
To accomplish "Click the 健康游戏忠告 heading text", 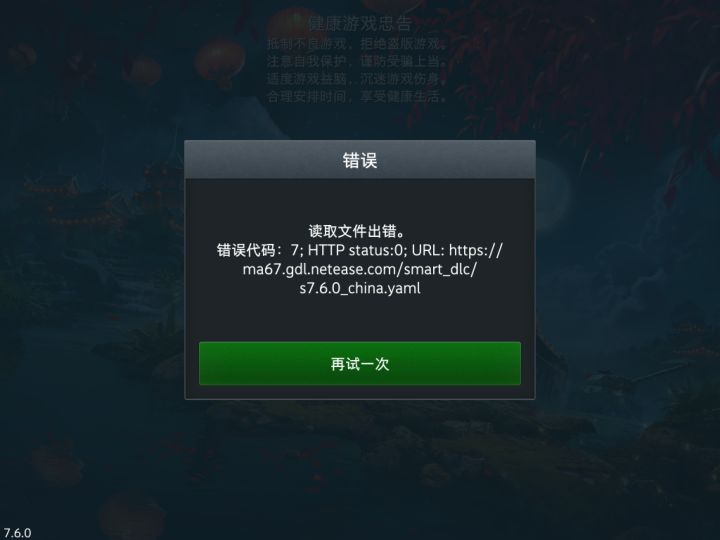I will (x=360, y=24).
